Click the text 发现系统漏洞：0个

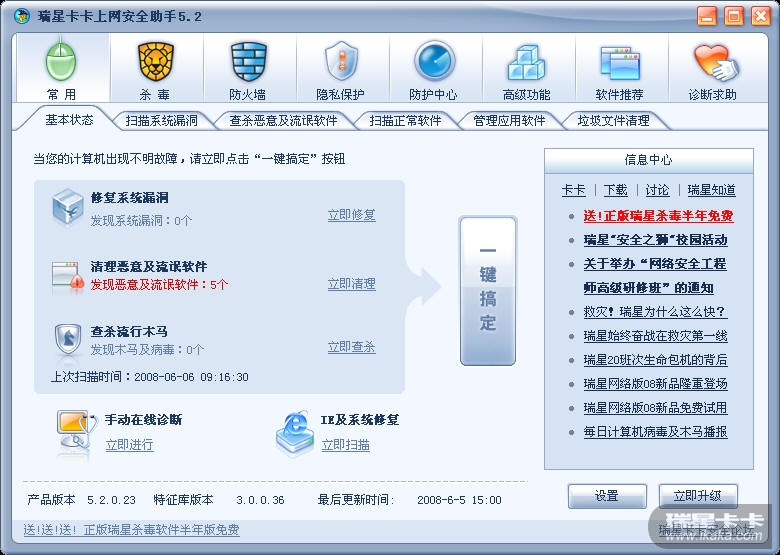tap(141, 220)
